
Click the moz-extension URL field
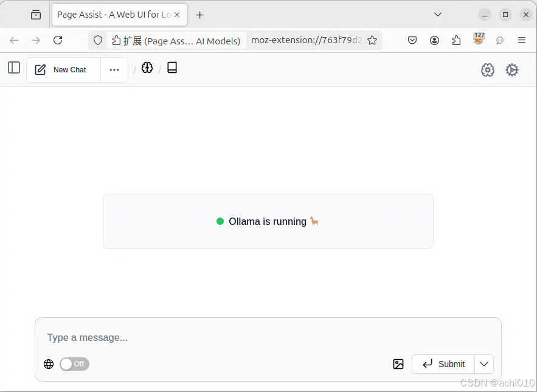[x=307, y=40]
